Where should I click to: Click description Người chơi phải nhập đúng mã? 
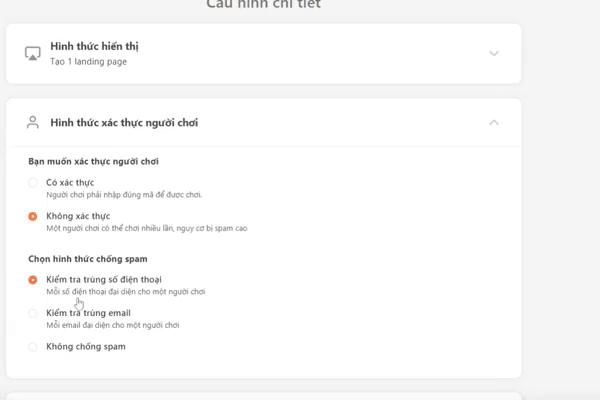[x=124, y=195]
